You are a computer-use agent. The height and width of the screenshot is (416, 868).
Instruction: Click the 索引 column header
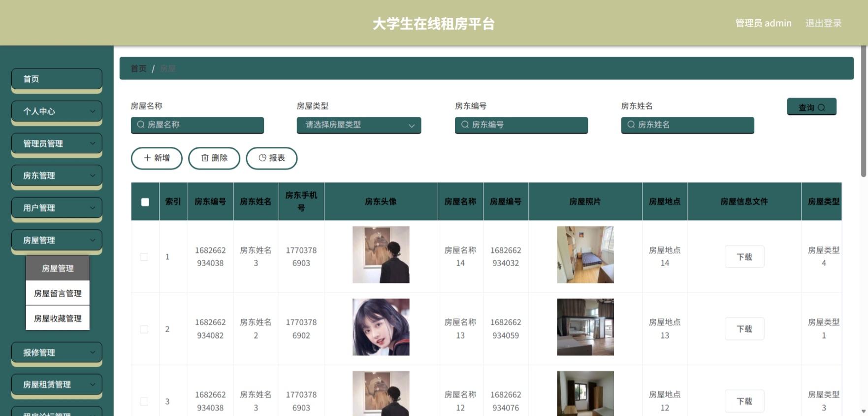click(173, 202)
